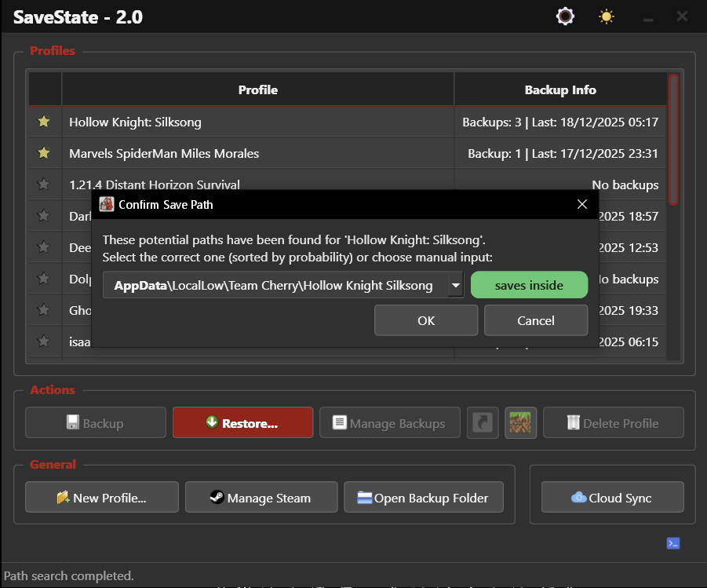Open the console log terminal icon

pos(672,543)
